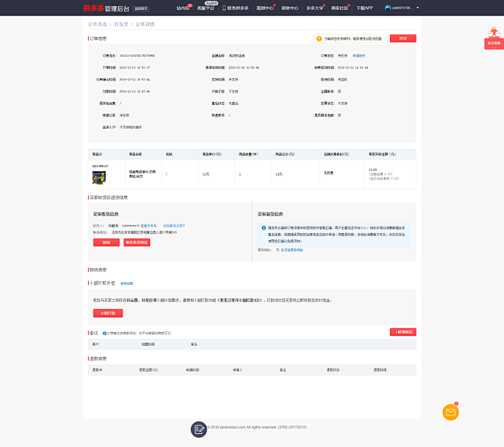Open the orange mail message floating icon

point(450,412)
